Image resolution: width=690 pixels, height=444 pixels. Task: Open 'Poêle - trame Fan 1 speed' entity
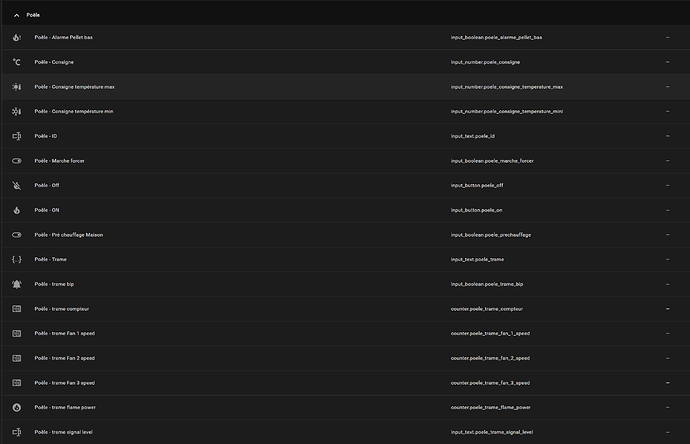[x=65, y=333]
